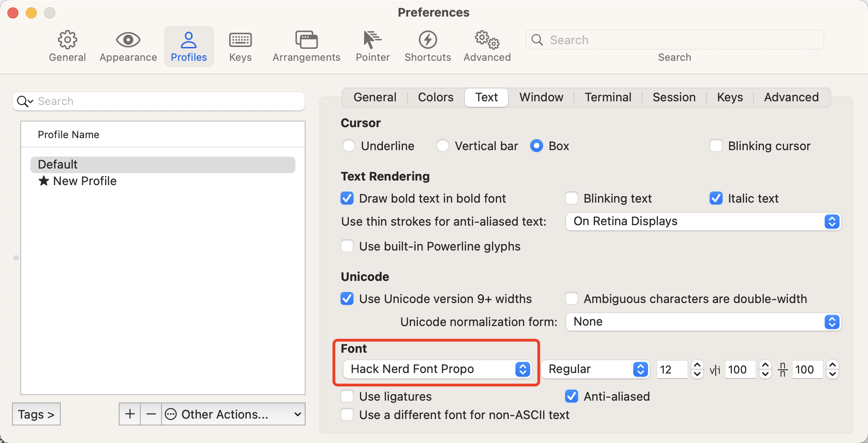This screenshot has height=443, width=868.
Task: Switch to the profile Keys tab
Action: click(x=730, y=98)
